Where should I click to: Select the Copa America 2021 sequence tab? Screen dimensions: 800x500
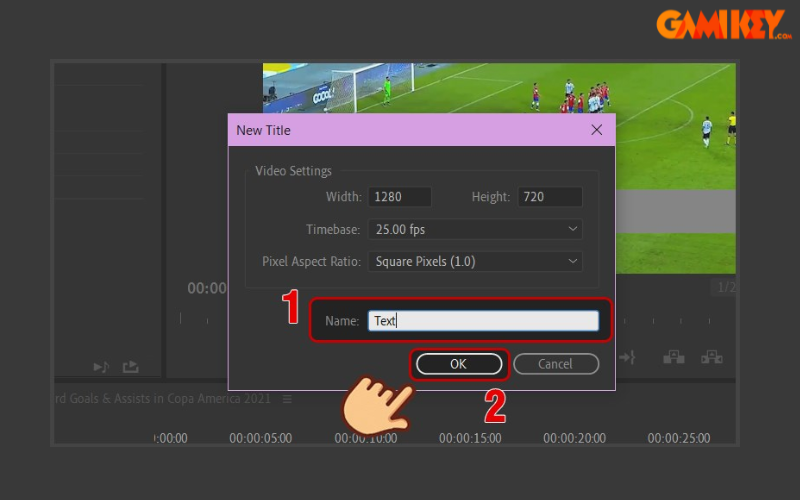163,398
